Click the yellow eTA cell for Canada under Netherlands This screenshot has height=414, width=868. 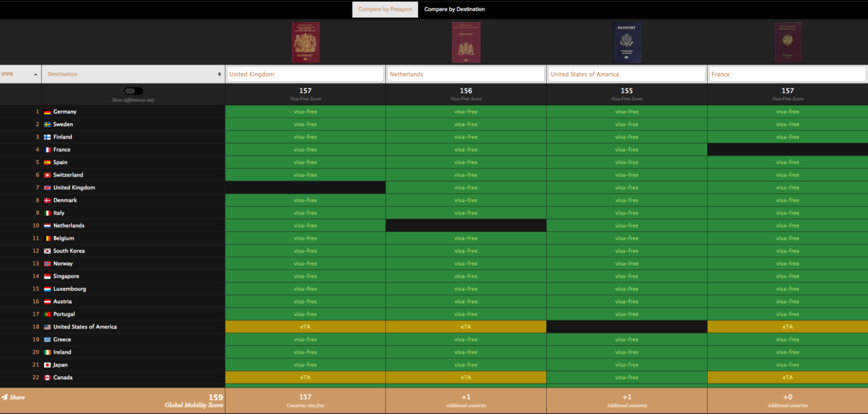coord(466,377)
